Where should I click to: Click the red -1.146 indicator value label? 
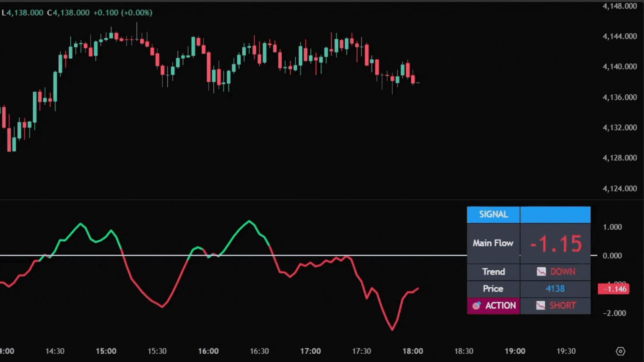pos(613,289)
